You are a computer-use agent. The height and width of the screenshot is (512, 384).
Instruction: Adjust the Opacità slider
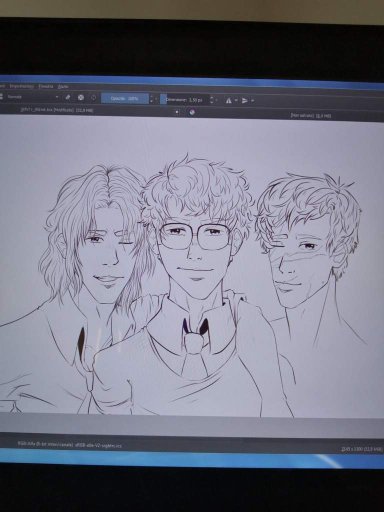click(x=124, y=99)
